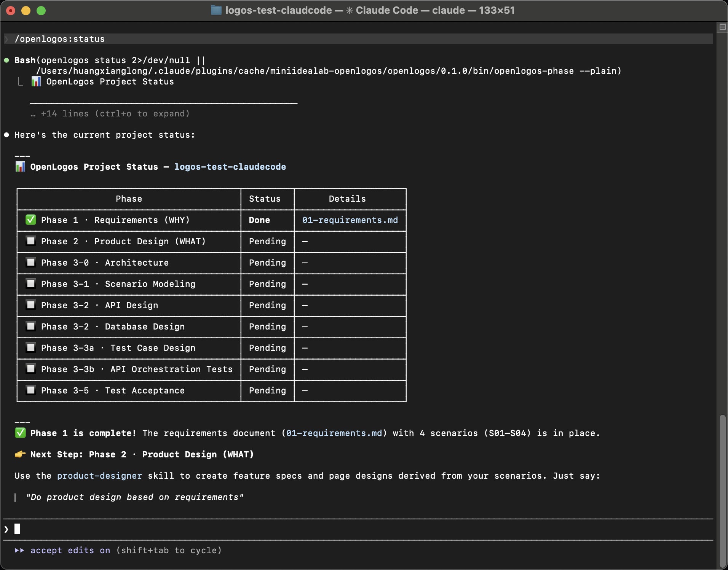Open the 01-requirements.md link in the Details column
This screenshot has height=570, width=728.
(349, 220)
